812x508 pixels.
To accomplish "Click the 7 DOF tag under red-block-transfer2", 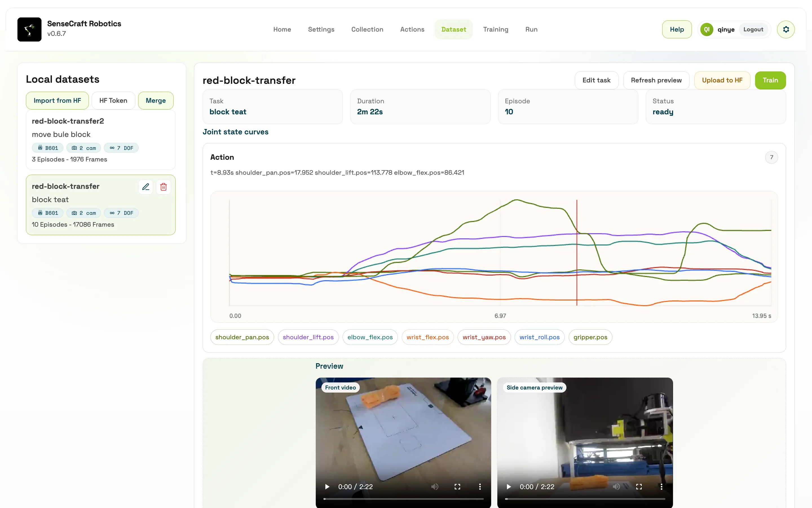I will 121,148.
